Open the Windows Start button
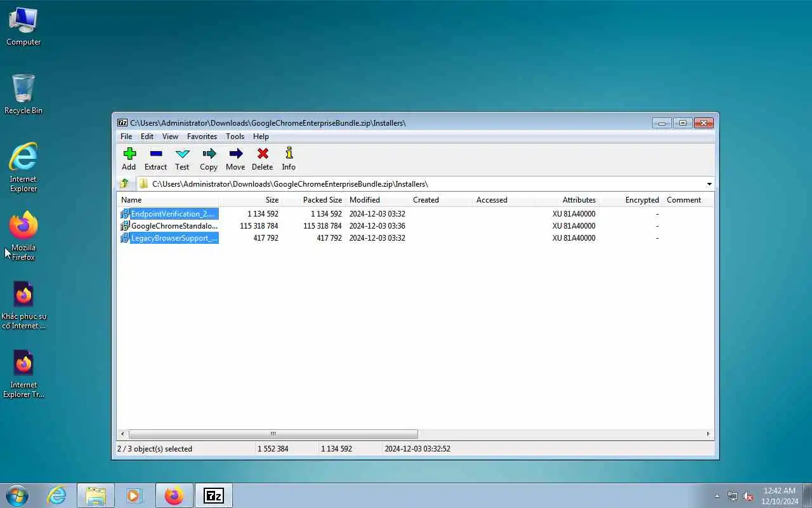The height and width of the screenshot is (508, 812). point(17,495)
